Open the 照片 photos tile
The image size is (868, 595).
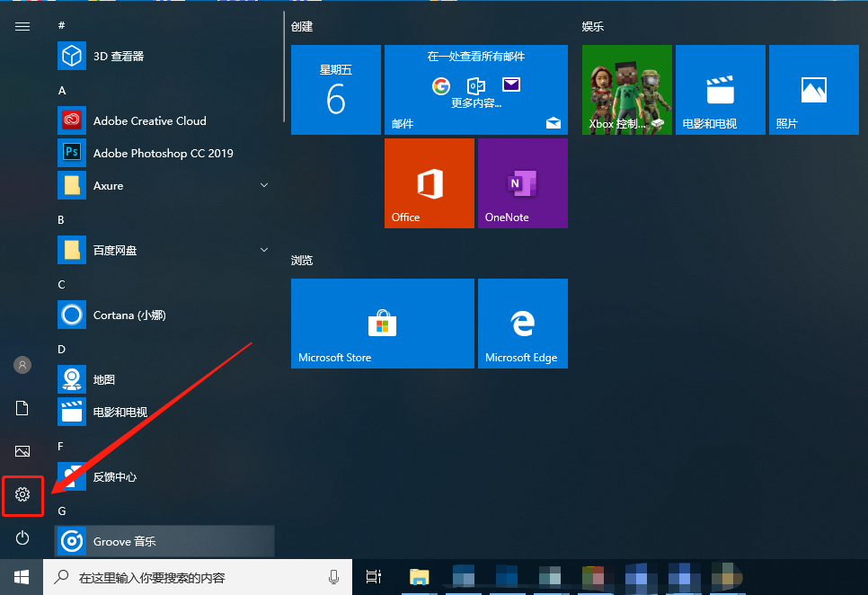[x=814, y=90]
